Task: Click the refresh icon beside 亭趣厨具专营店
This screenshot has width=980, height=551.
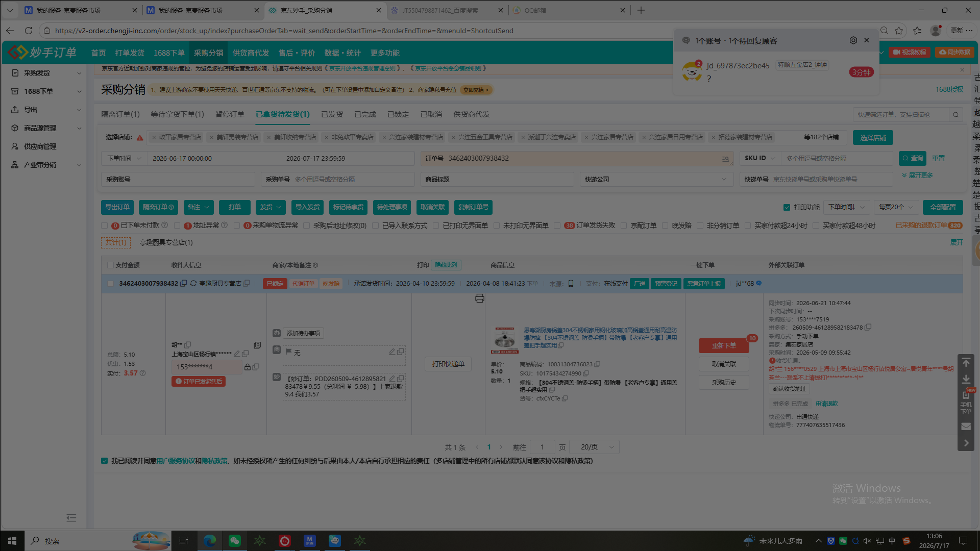Action: click(193, 284)
